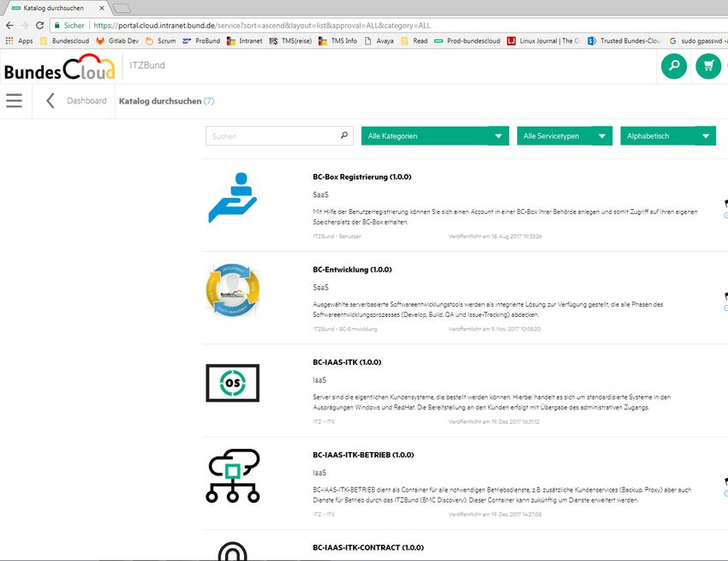Click SaaS label under BC-Box Registrierung
728x561 pixels.
point(320,194)
